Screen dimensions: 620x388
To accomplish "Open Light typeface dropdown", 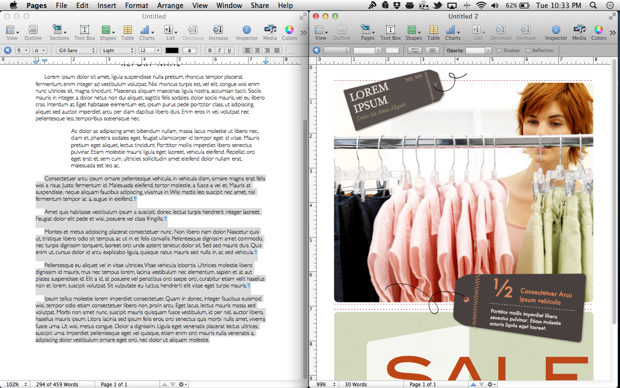I will 118,50.
